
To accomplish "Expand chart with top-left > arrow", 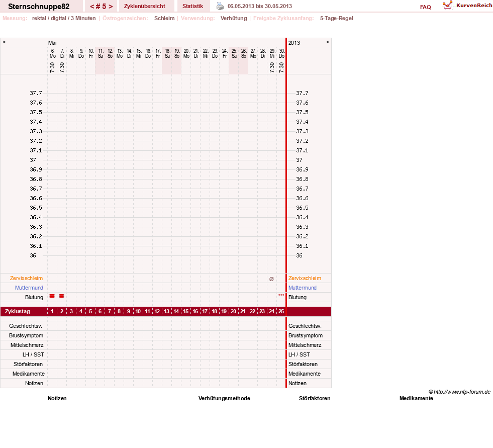I will (x=4, y=42).
